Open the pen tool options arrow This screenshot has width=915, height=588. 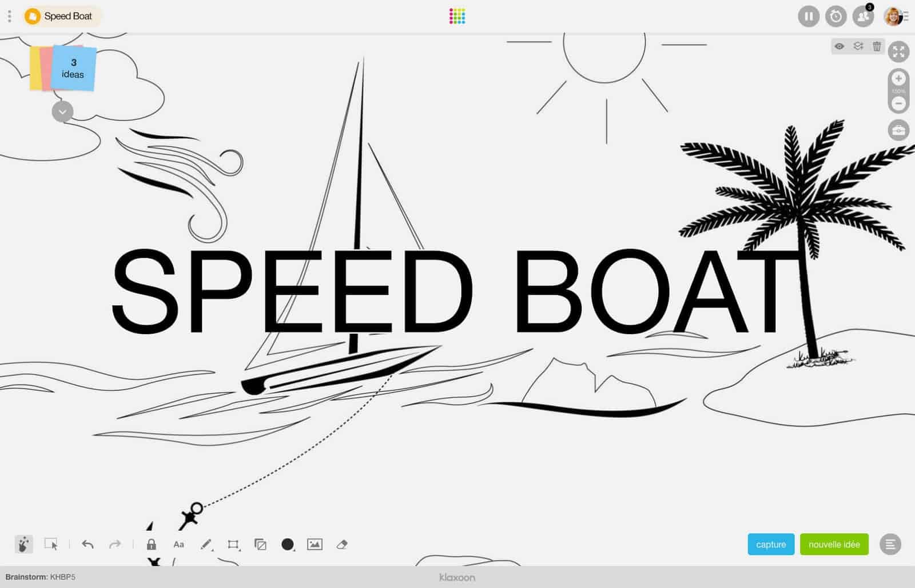(x=213, y=550)
